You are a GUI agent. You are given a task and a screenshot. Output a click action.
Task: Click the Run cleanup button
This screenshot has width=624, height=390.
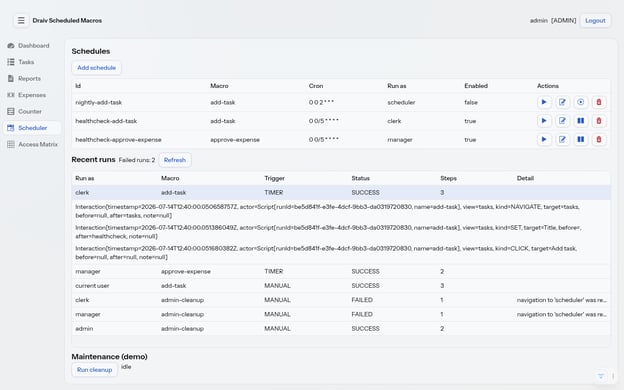[94, 370]
